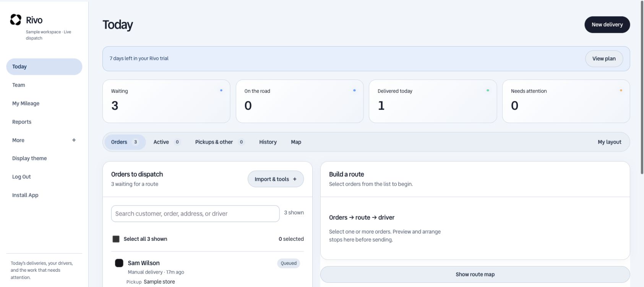Click 'Orders to dispatch' heading
Screen dimensions: 644x287
click(x=137, y=174)
